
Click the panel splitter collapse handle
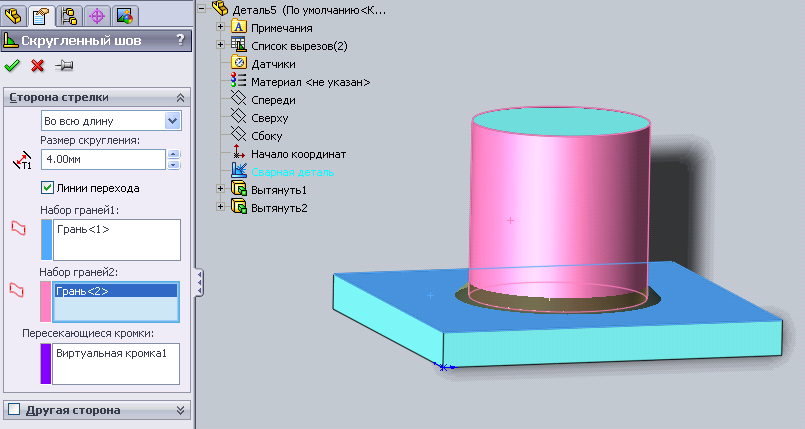(x=199, y=283)
